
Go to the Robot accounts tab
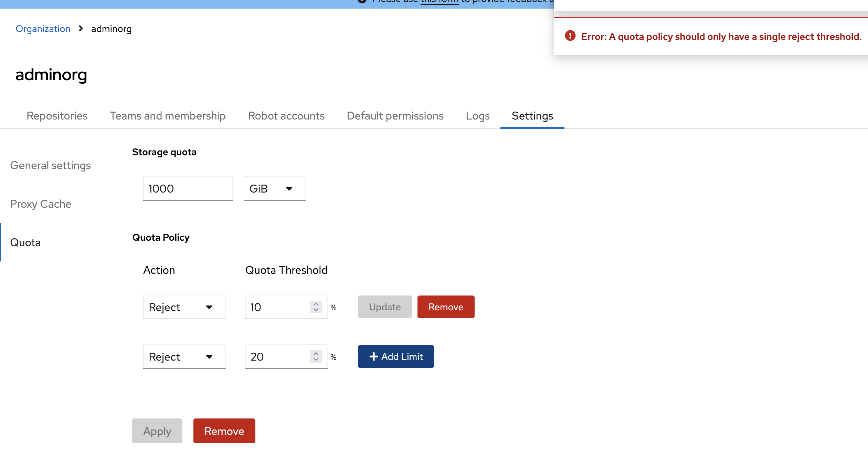point(286,116)
